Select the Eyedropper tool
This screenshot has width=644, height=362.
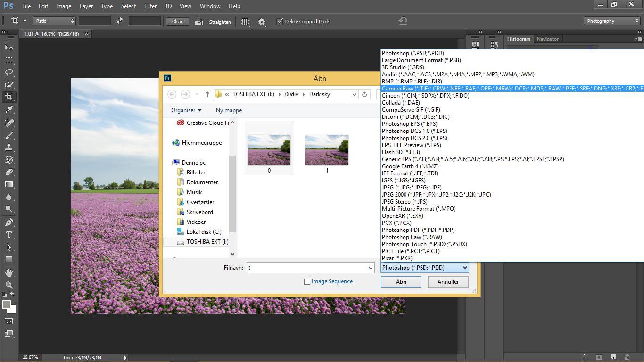click(x=9, y=109)
